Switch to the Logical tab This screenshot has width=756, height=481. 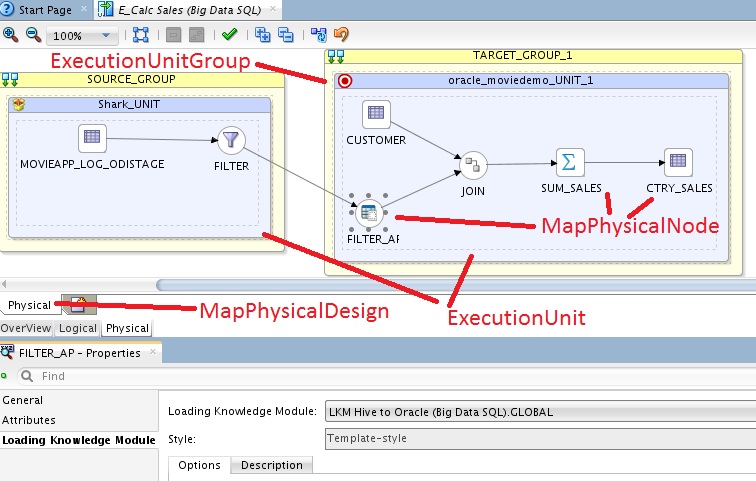tap(77, 328)
